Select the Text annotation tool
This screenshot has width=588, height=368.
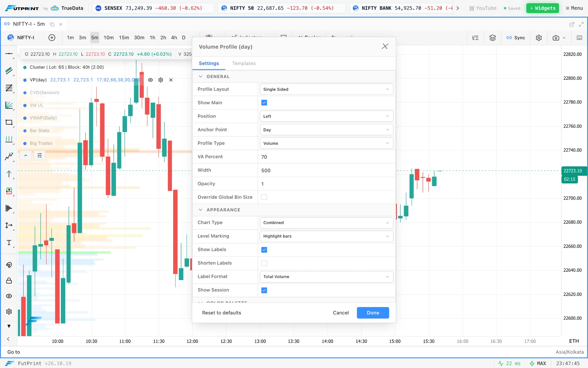coord(9,243)
